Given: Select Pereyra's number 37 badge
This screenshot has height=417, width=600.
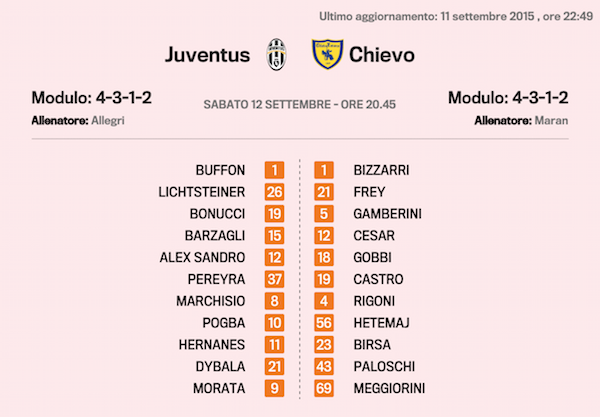Looking at the screenshot, I should [x=275, y=279].
